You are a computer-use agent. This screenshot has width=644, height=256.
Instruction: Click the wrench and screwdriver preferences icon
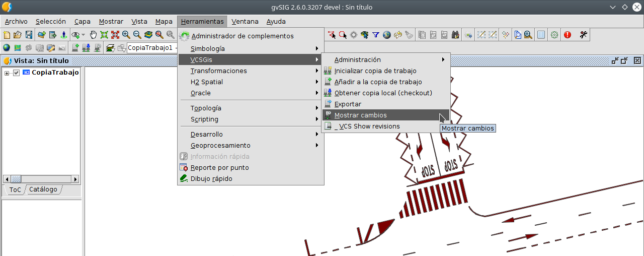(584, 35)
